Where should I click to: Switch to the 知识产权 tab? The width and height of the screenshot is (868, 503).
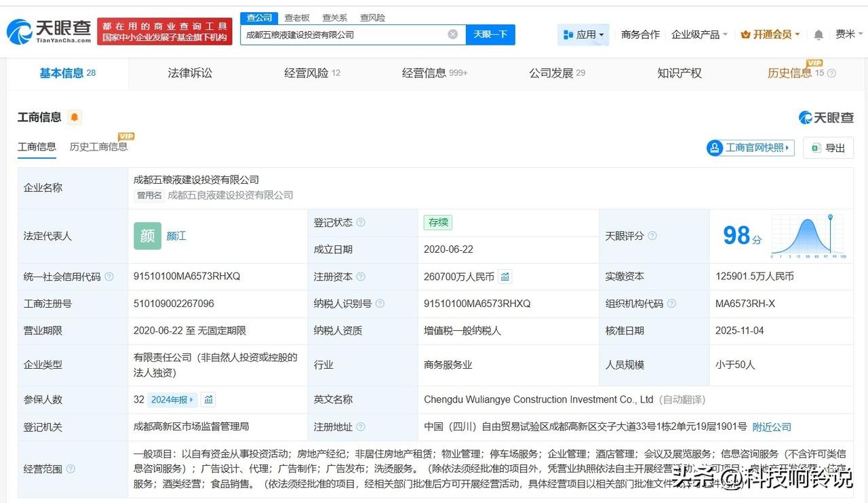pos(679,73)
